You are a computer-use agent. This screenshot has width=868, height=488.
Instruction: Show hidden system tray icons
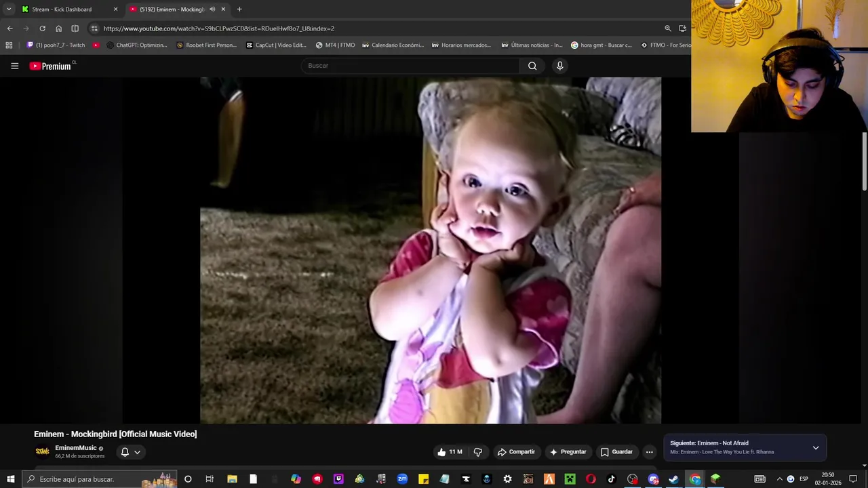[779, 479]
